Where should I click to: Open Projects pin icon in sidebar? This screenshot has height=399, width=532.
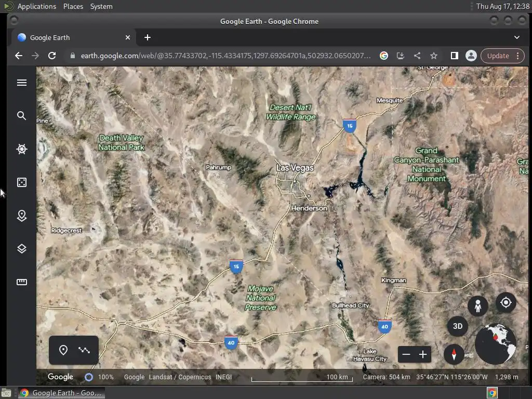point(22,216)
